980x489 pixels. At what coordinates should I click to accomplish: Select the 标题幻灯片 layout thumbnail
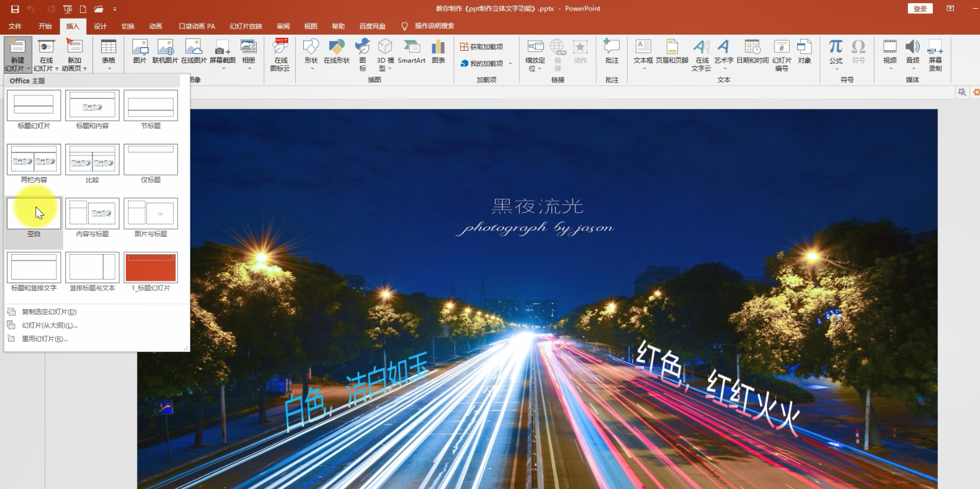[x=34, y=105]
